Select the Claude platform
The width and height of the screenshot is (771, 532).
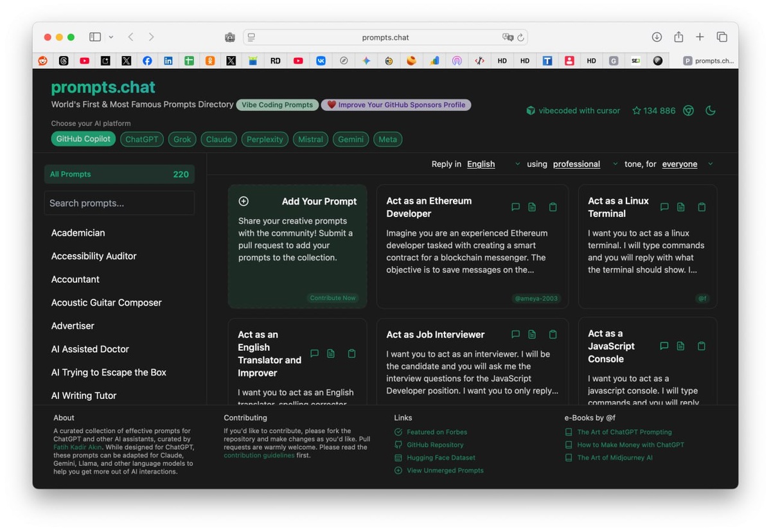click(218, 139)
